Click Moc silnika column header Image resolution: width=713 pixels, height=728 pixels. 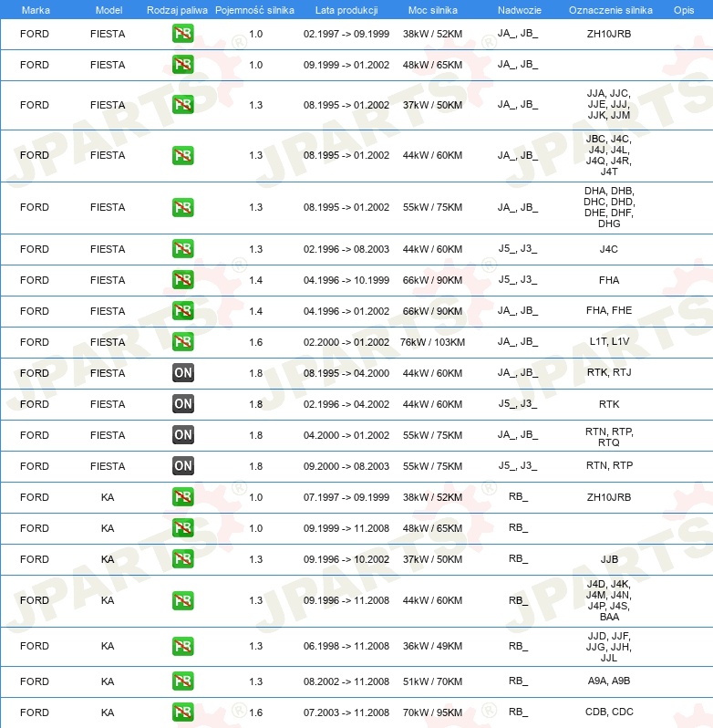[433, 10]
